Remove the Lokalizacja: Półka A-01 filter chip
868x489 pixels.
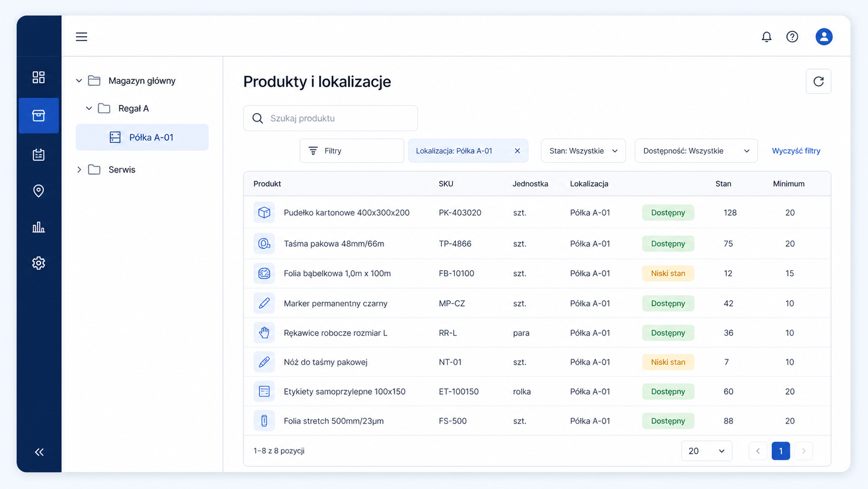click(517, 151)
